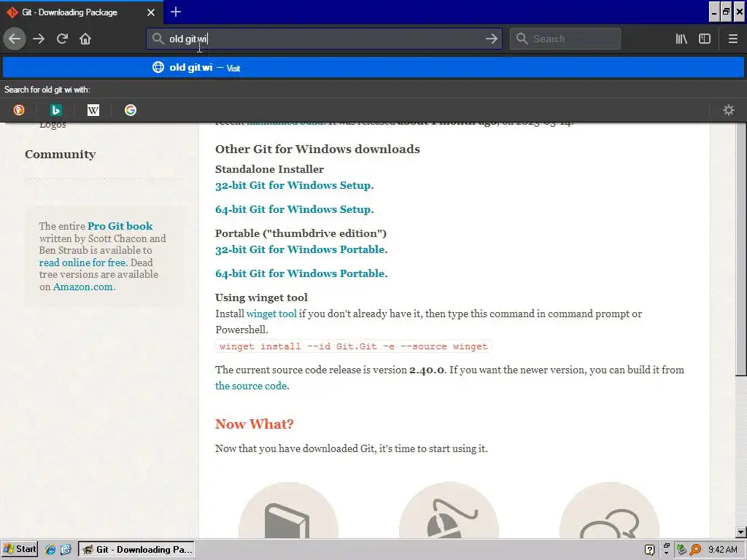Click 'Other Git for Windows downloads' heading
747x560 pixels.
[x=317, y=149]
